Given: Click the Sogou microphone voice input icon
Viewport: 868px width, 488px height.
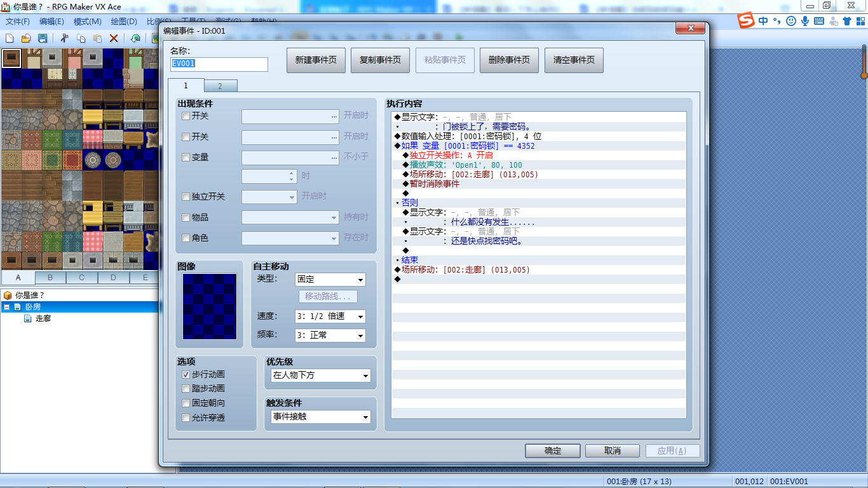Looking at the screenshot, I should 805,21.
